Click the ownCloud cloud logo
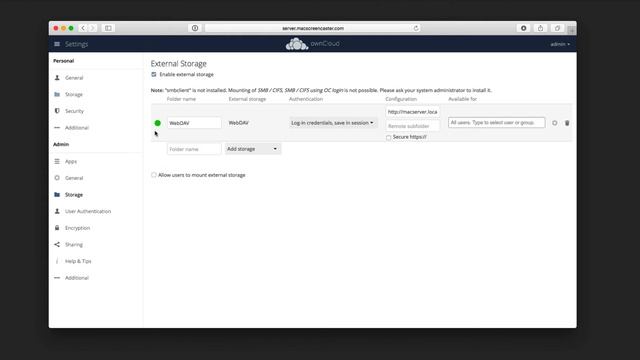The height and width of the screenshot is (360, 640). [x=297, y=44]
